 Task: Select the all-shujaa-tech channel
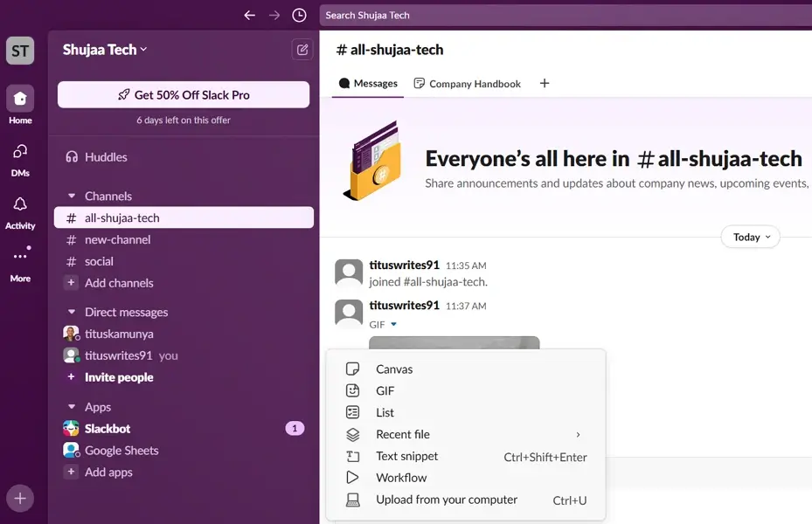[x=184, y=217]
